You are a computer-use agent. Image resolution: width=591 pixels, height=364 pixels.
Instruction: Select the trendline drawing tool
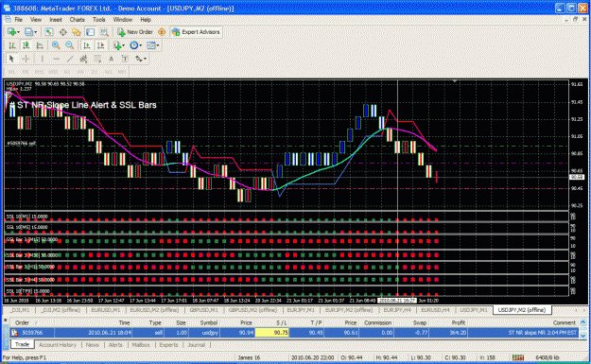70,59
